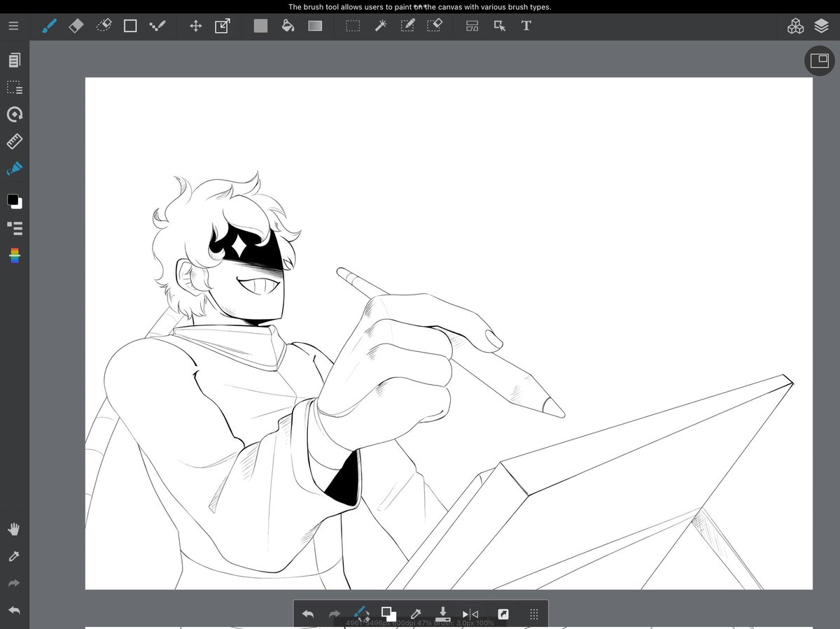Image resolution: width=840 pixels, height=629 pixels.
Task: Open the Ruler tool options
Action: (14, 141)
